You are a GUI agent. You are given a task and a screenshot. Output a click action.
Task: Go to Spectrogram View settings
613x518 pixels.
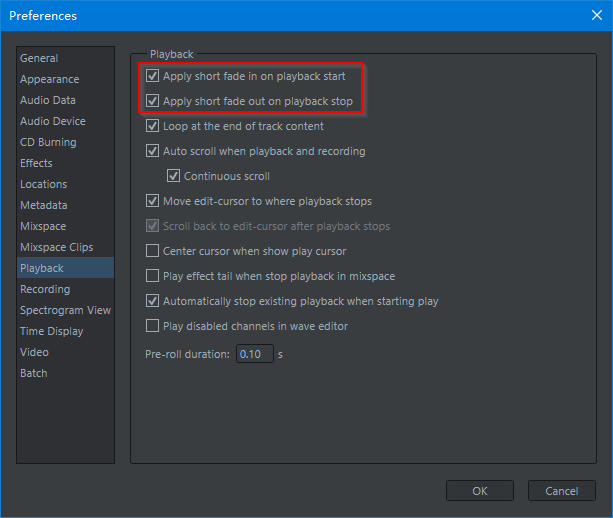[x=65, y=310]
